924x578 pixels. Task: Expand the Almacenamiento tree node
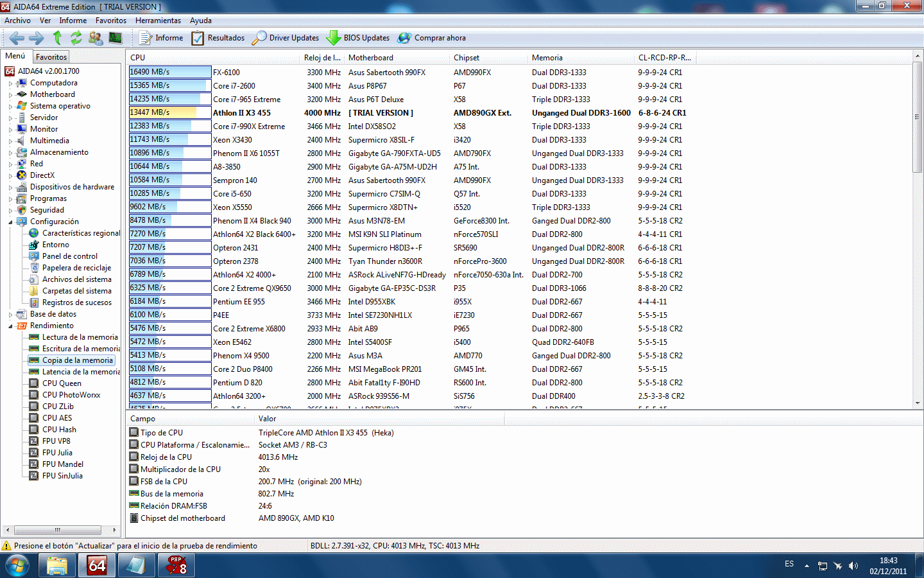pyautogui.click(x=10, y=153)
